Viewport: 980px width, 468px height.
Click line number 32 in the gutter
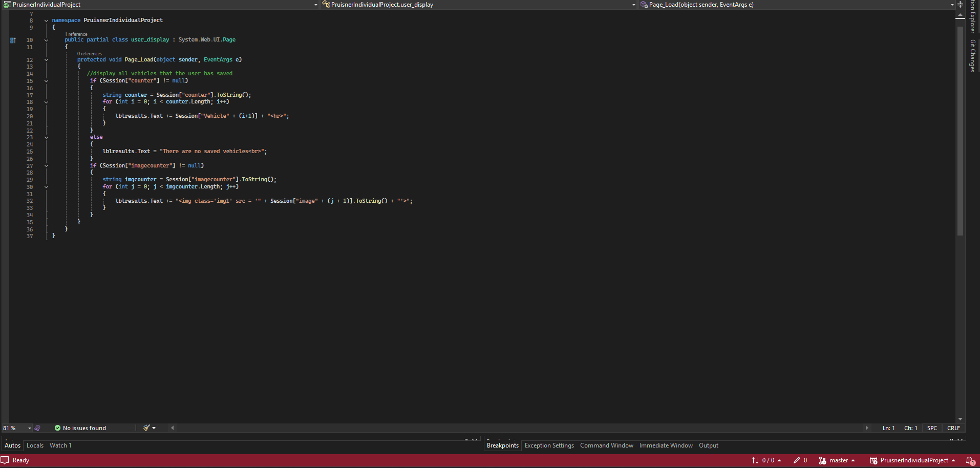(30, 201)
